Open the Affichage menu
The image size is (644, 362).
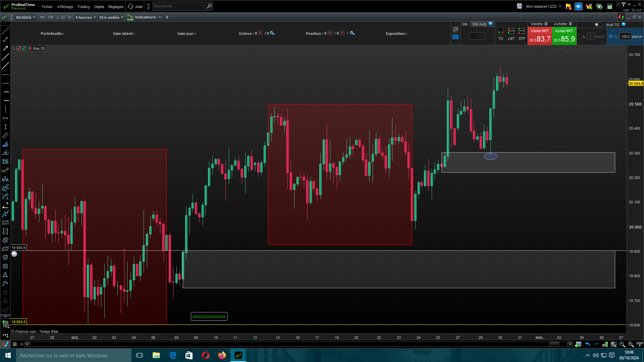(x=65, y=7)
